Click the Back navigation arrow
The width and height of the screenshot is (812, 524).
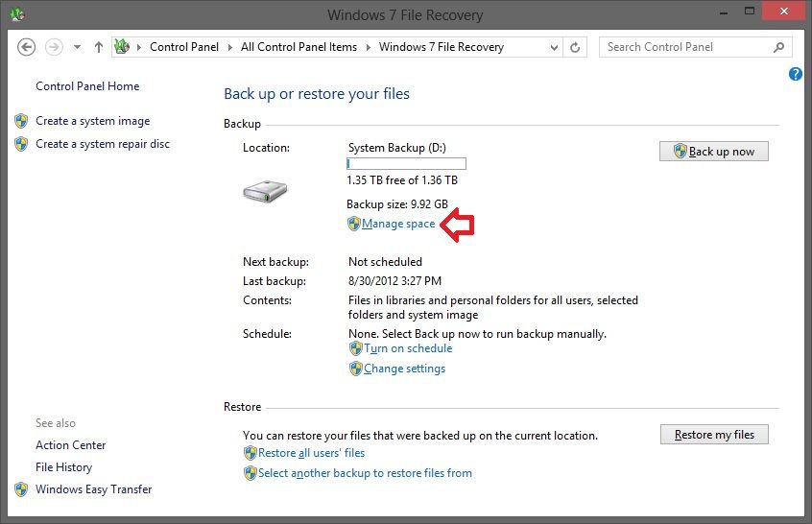[x=27, y=47]
